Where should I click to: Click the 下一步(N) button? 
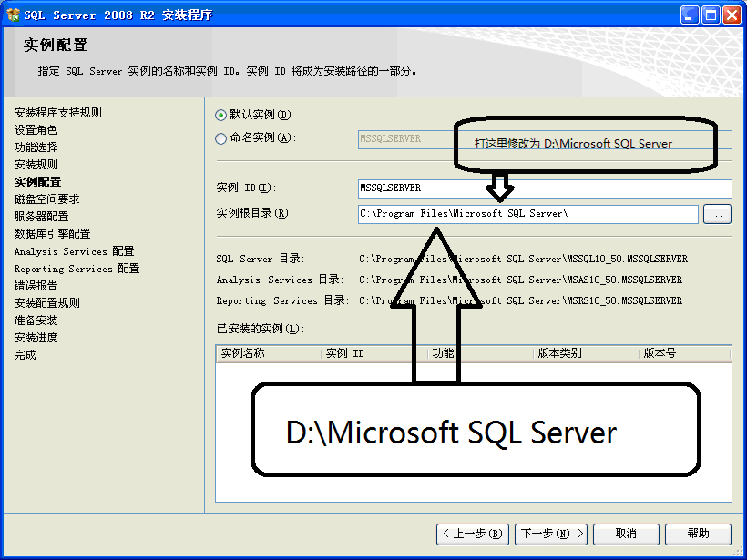(x=550, y=535)
